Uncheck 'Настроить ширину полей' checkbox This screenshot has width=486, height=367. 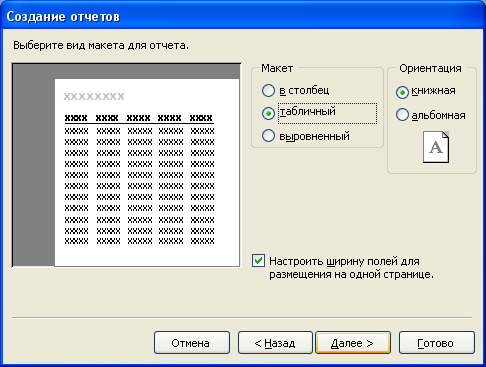(x=258, y=261)
